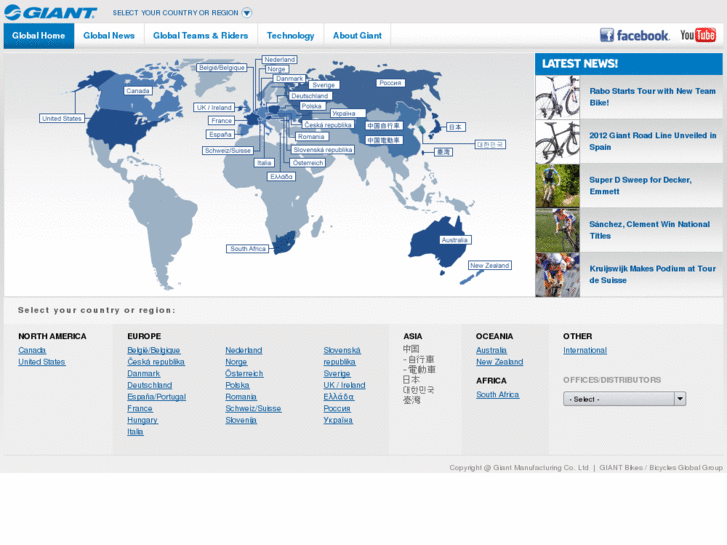Choose New Zealand link under Oceania
727x545 pixels.
500,362
